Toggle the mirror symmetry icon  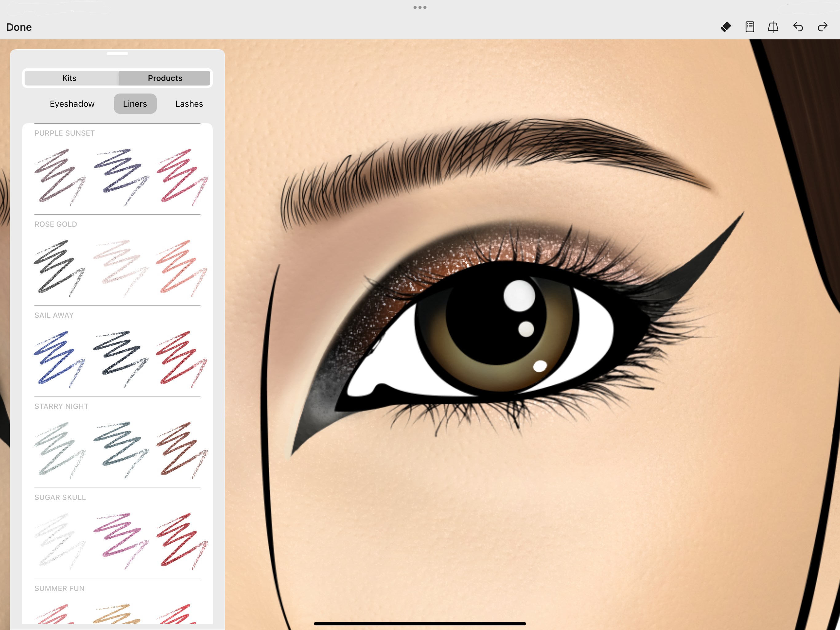[773, 27]
